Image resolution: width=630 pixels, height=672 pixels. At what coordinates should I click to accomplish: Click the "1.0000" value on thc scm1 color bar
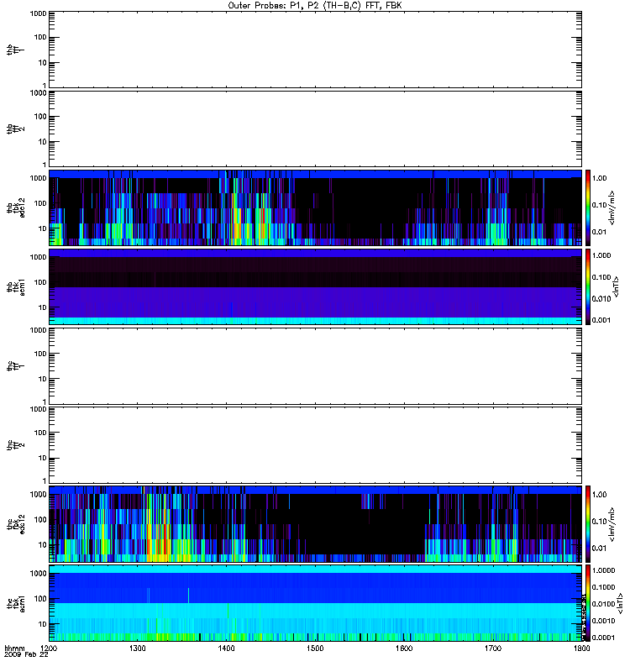coord(603,570)
